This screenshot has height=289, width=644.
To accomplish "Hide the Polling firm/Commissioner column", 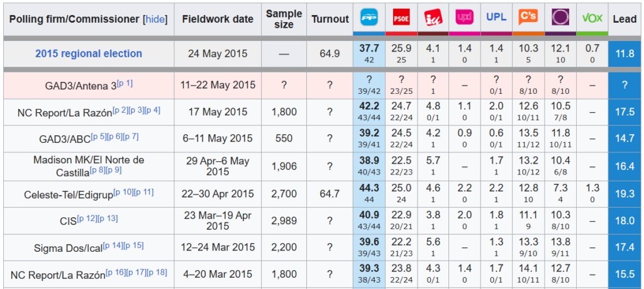I will 156,20.
